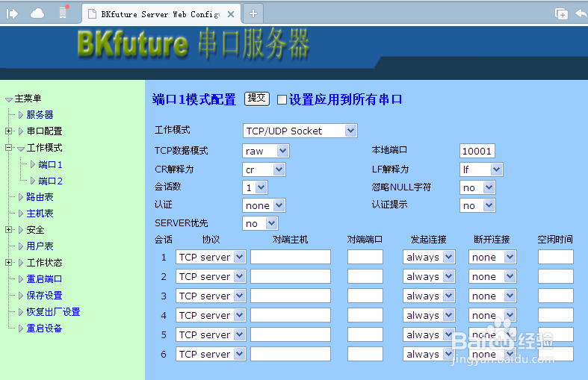The height and width of the screenshot is (380, 588).
Task: Click the tab window manager icon
Action: 561,14
